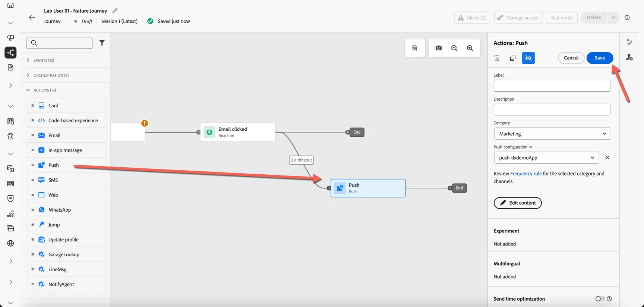Click the orange warning icon on the canvas node

click(x=145, y=123)
